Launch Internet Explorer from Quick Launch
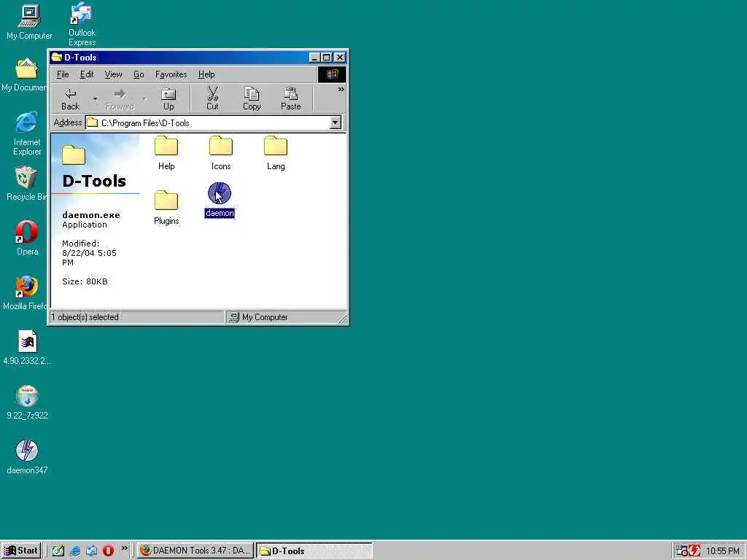The width and height of the screenshot is (747, 560). (x=75, y=551)
